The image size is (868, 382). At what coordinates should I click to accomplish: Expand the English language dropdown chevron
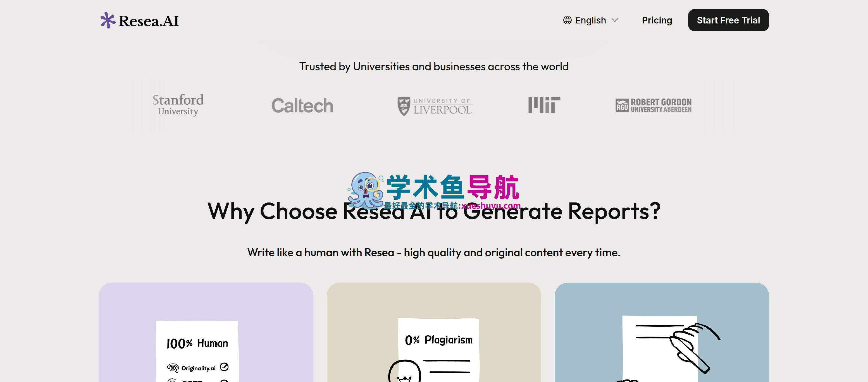615,20
